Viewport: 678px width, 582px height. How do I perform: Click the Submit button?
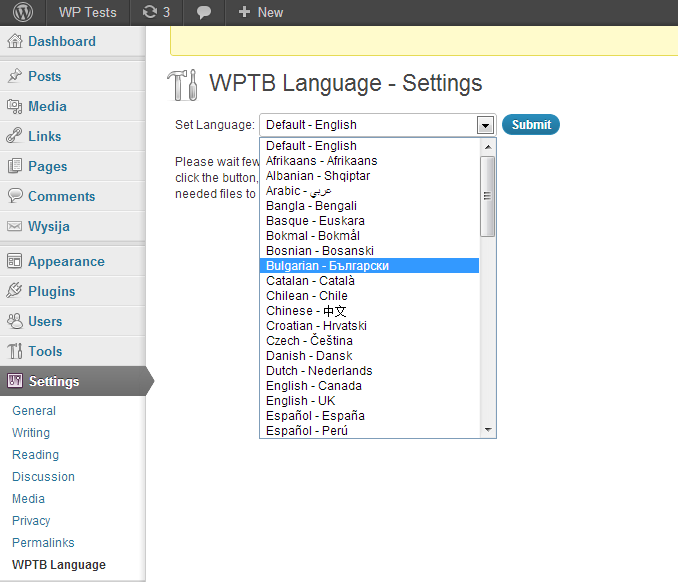point(531,125)
